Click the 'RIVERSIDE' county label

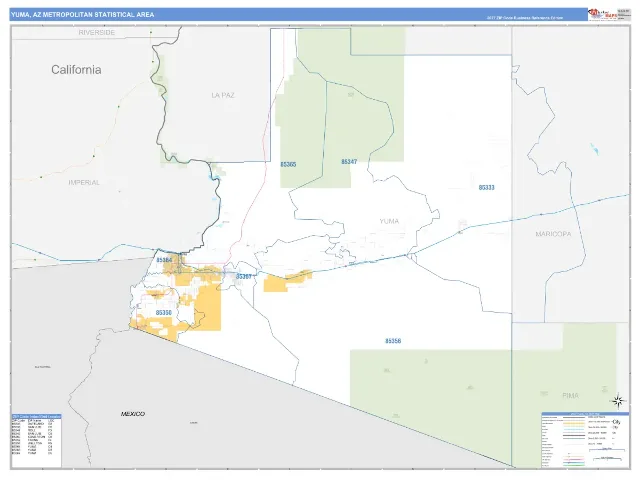[x=97, y=33]
